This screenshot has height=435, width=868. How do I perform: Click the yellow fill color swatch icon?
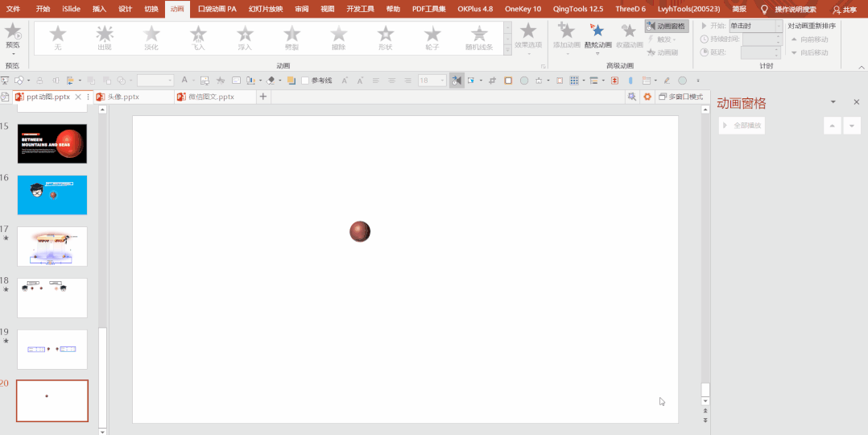(x=291, y=81)
